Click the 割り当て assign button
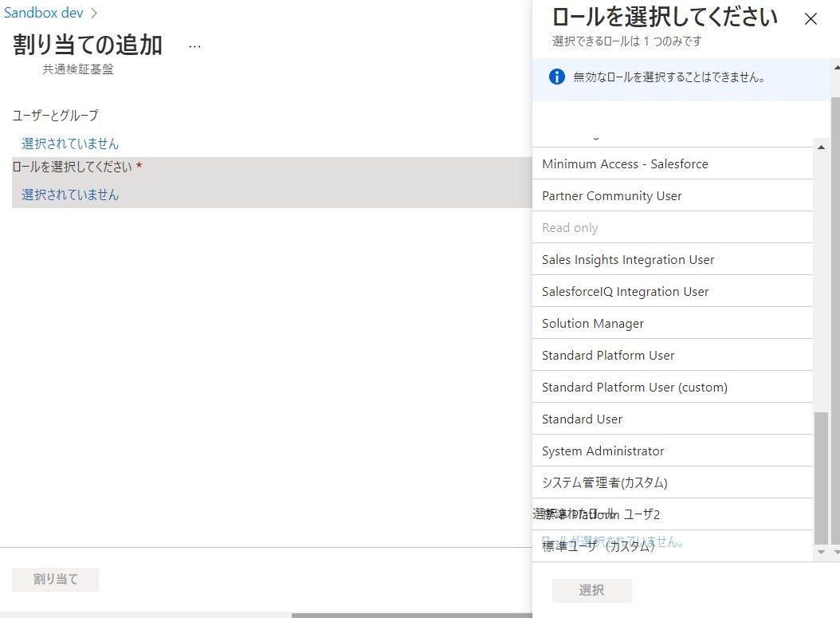Screen dimensions: 840x618 click(55, 580)
